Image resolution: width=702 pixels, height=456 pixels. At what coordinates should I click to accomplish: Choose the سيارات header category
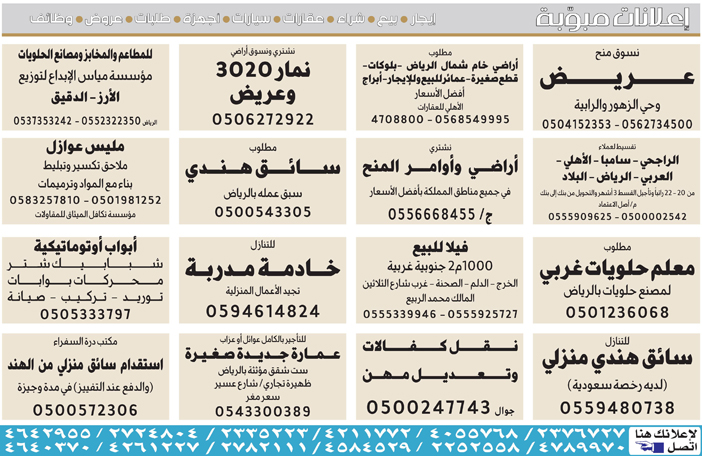[x=251, y=19]
